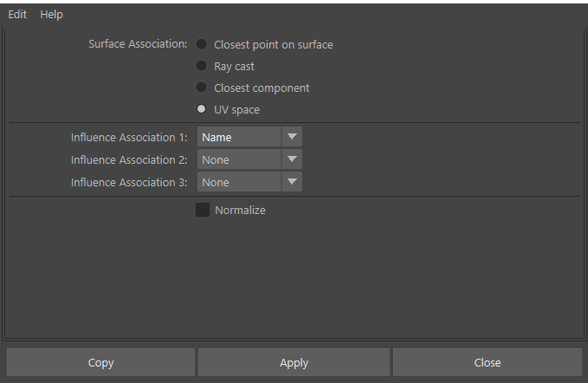
Task: Open the Edit menu
Action: click(x=17, y=14)
